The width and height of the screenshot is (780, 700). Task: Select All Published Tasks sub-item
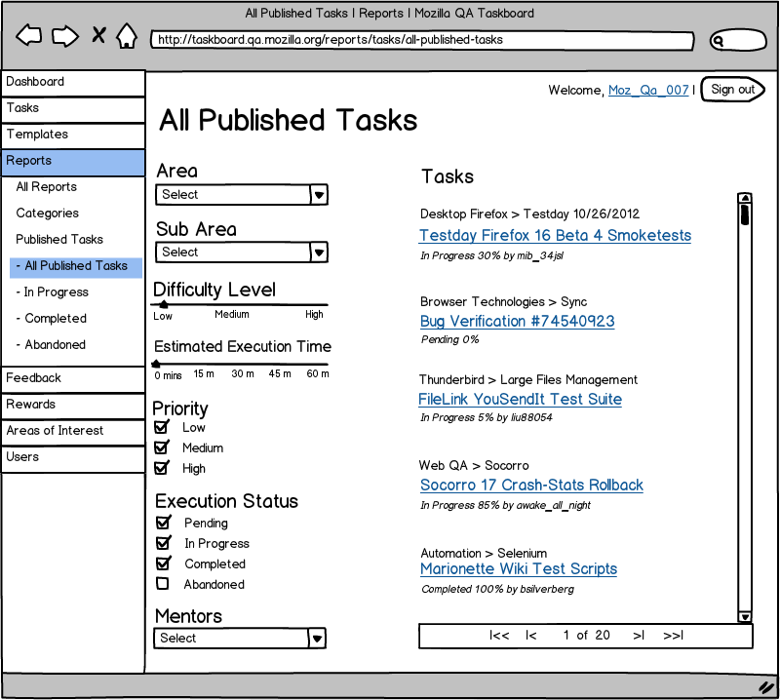point(76,267)
